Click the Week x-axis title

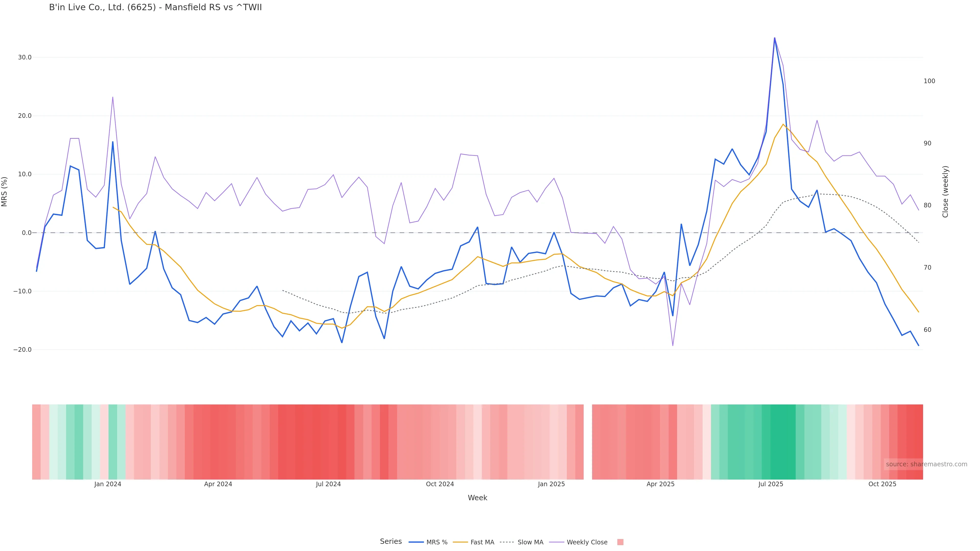coord(477,498)
